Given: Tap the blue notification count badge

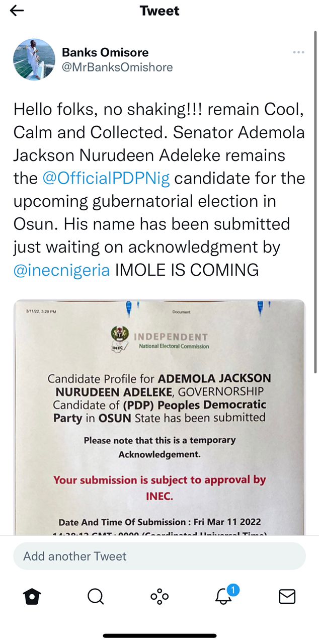Looking at the screenshot, I should point(232,589).
